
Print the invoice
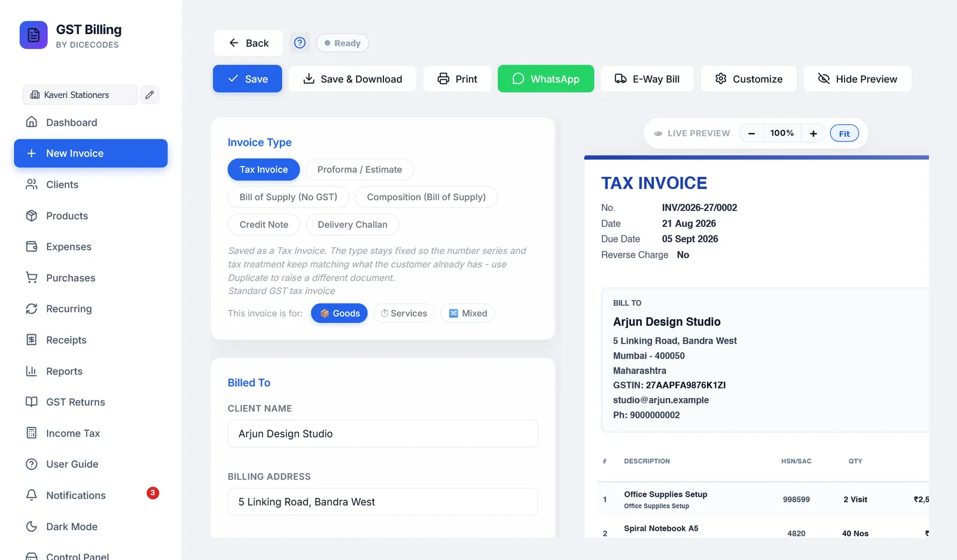click(x=458, y=79)
